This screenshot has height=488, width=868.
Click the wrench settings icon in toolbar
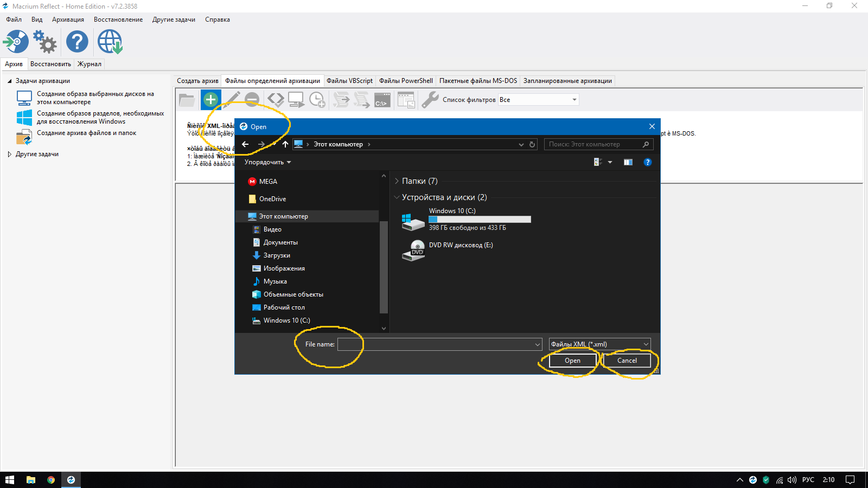(430, 100)
